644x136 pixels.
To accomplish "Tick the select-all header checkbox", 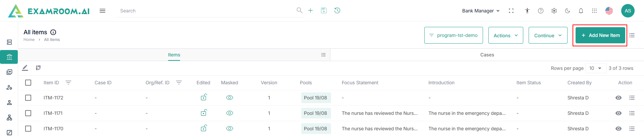I will 28,83.
